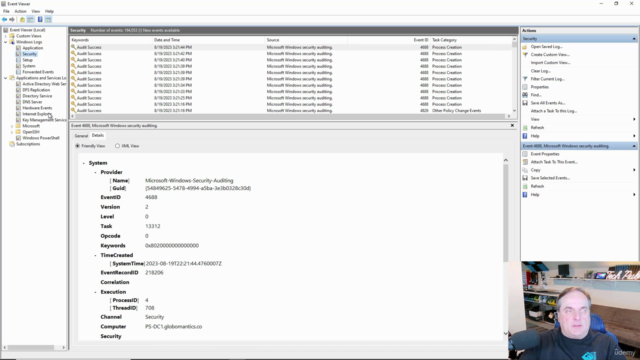The image size is (640, 360).
Task: Expand Custom Views node
Action: 6,36
